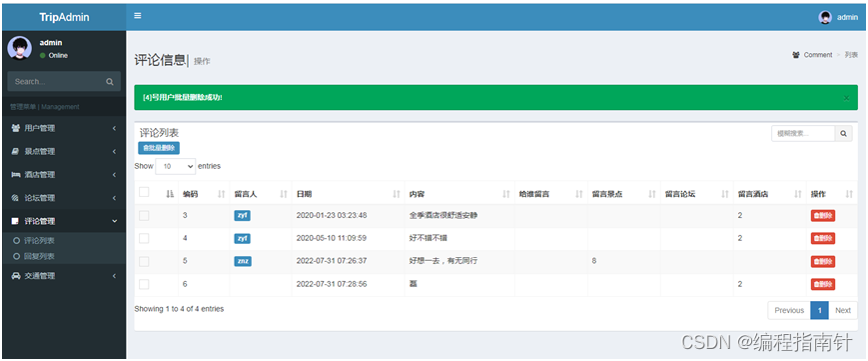Click the text 全季酒店很舒适安静

click(x=442, y=215)
